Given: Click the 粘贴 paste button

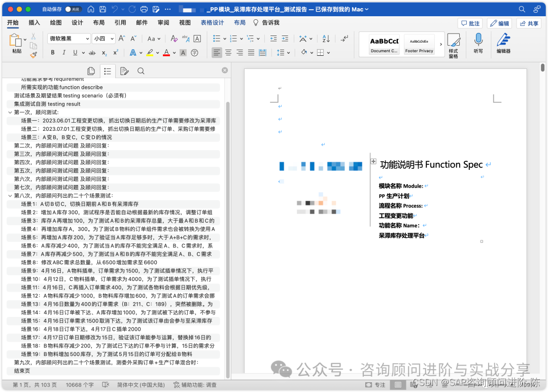Looking at the screenshot, I should point(16,43).
